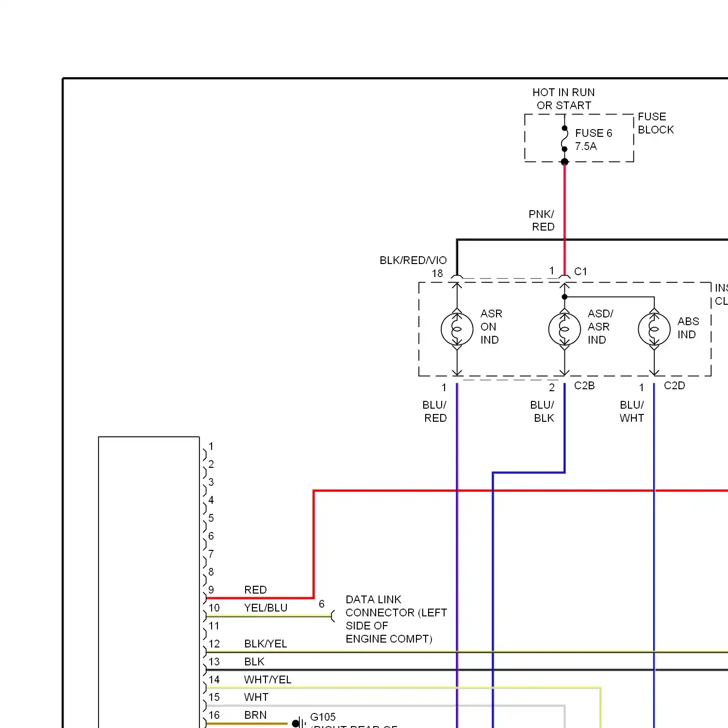Click the 'BLK/RED/VIO' wire label
The height and width of the screenshot is (728, 728).
coord(413,260)
